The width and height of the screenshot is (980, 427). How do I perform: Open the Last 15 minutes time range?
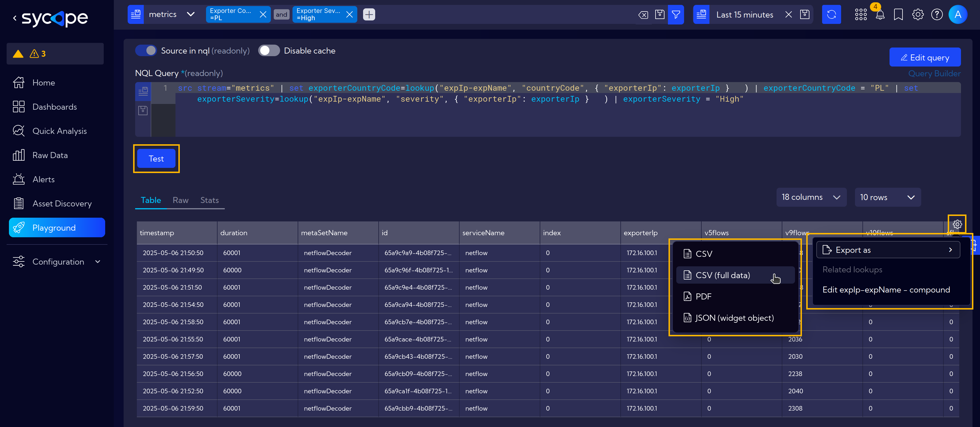745,14
